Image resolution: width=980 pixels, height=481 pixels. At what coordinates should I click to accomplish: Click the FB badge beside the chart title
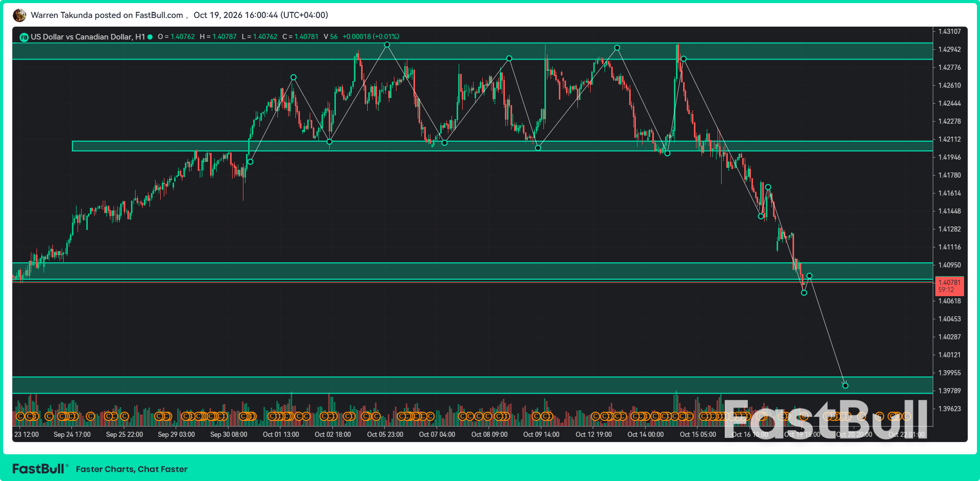24,37
